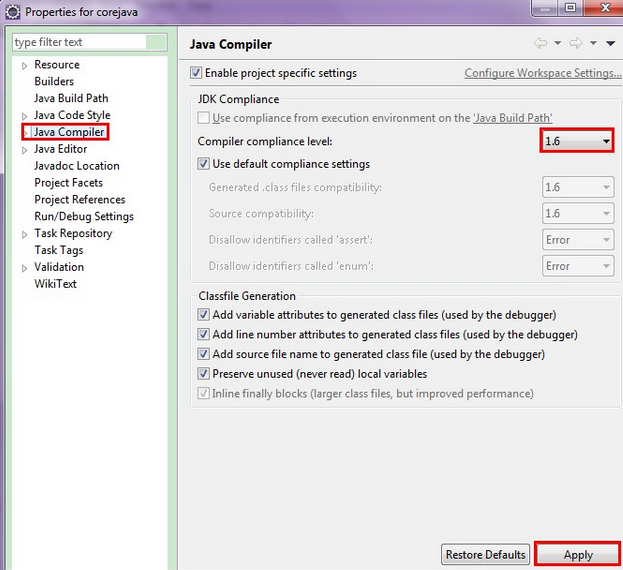The height and width of the screenshot is (570, 623).
Task: Toggle Inline finally blocks checkbox
Action: tap(203, 394)
